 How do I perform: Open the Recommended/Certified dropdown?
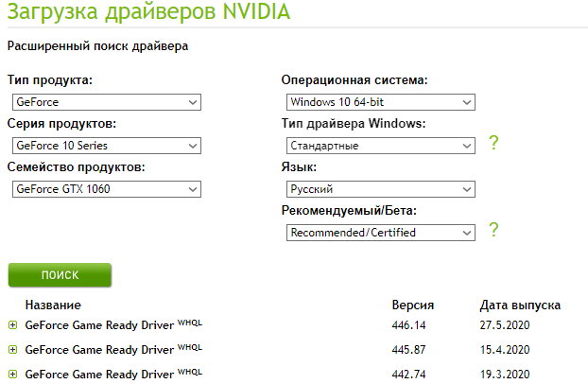click(381, 233)
